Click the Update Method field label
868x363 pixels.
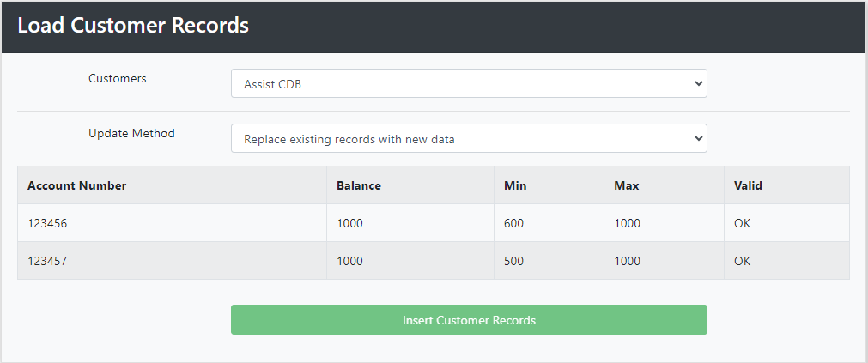click(x=131, y=133)
